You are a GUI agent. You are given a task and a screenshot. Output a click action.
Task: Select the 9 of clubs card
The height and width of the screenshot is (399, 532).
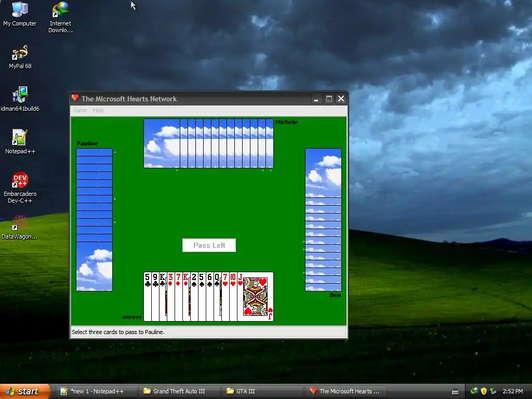tap(155, 297)
